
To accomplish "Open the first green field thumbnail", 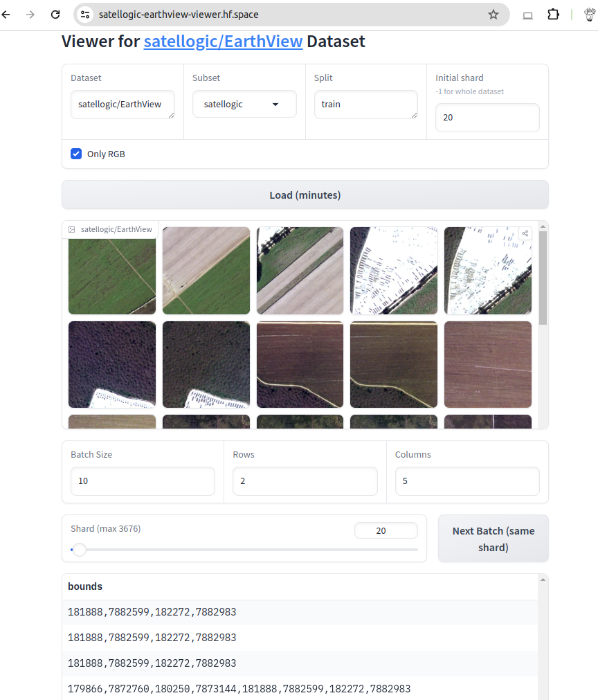I will (112, 271).
